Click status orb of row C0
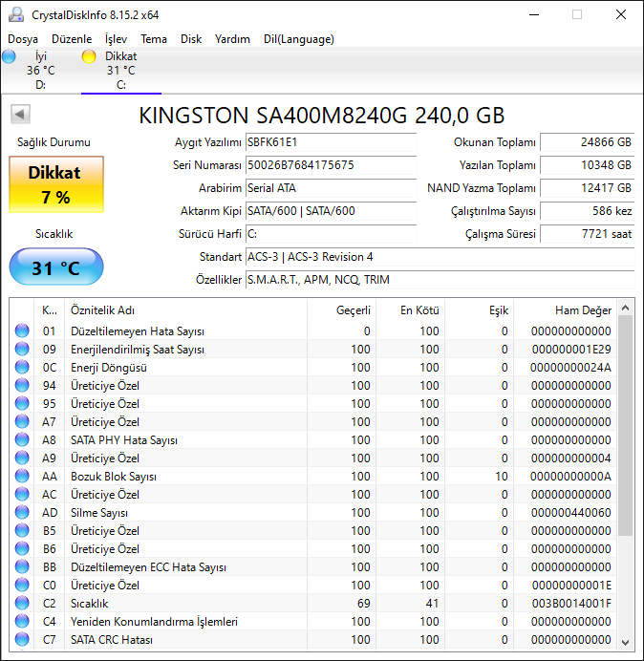 pyautogui.click(x=22, y=585)
